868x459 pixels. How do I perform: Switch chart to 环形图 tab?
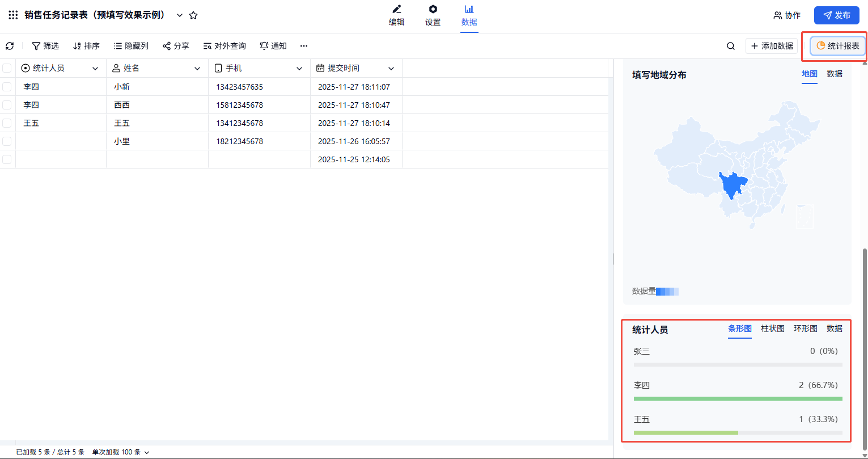(805, 329)
